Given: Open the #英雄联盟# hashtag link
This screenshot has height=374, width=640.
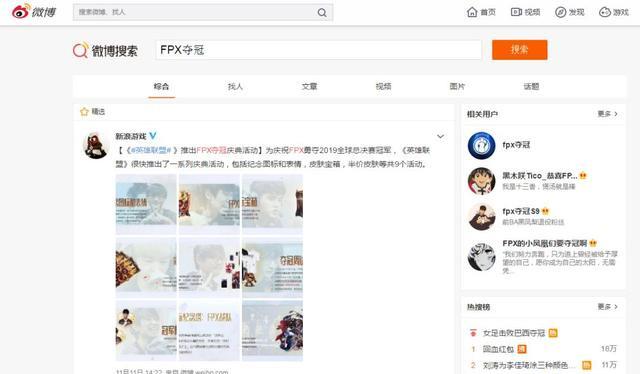Looking at the screenshot, I should tap(151, 150).
